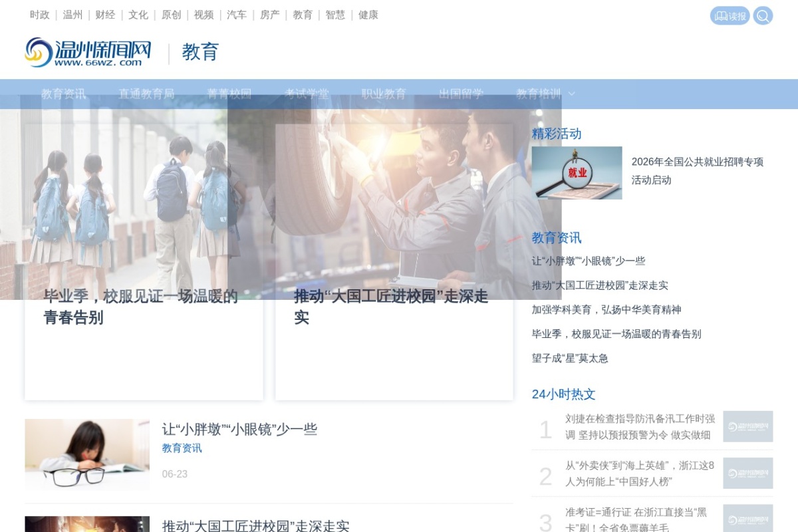Select the 出国留学 navigation tab

462,94
